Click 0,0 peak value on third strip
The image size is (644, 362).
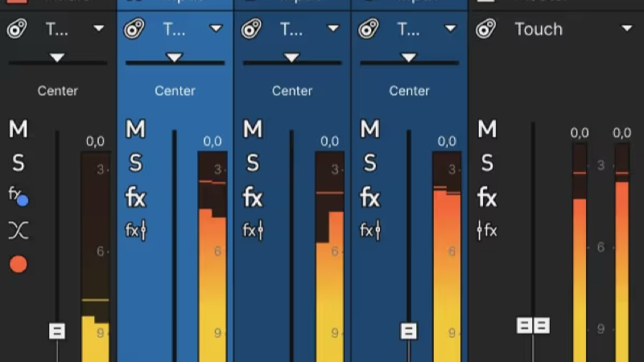tap(329, 142)
